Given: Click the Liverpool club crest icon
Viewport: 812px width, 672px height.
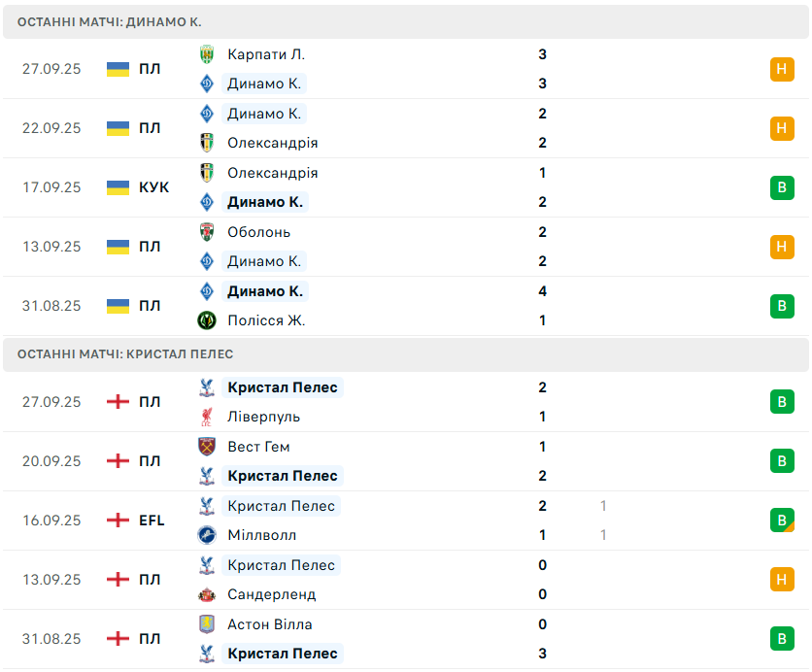Looking at the screenshot, I should click(207, 417).
